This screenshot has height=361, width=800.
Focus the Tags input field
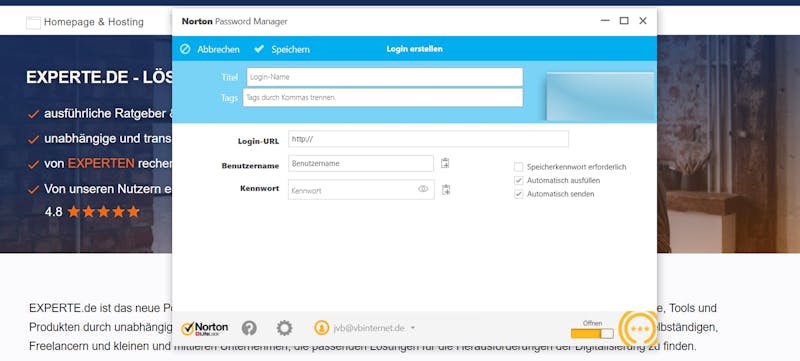(x=383, y=97)
